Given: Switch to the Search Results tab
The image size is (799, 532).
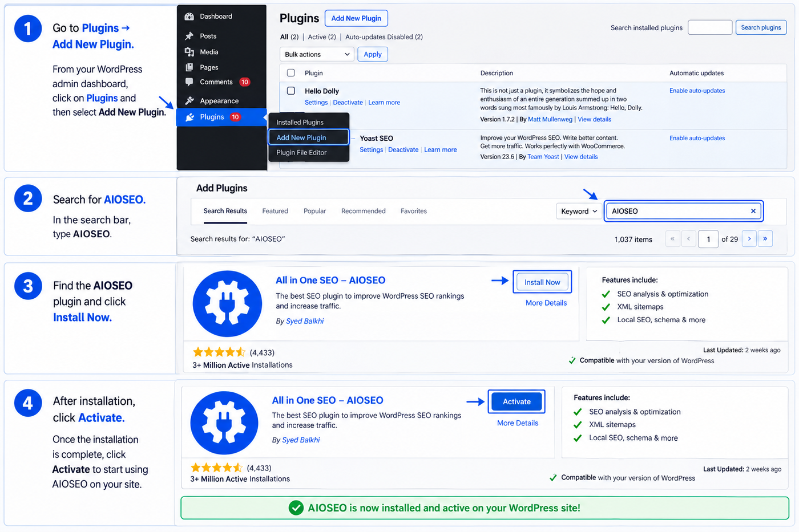Looking at the screenshot, I should point(225,211).
